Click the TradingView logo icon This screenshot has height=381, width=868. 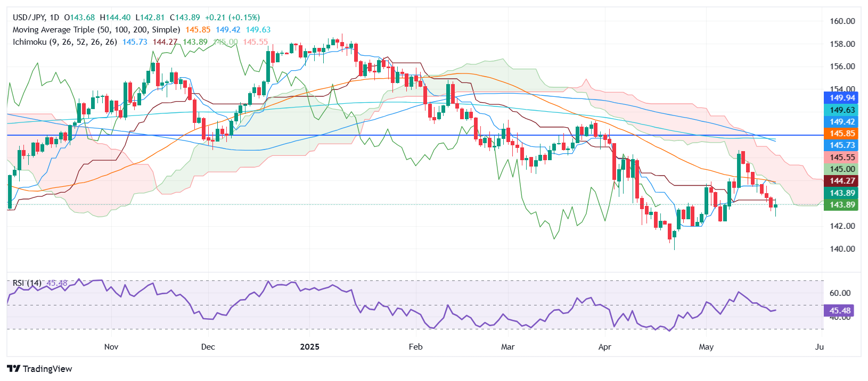coord(14,369)
